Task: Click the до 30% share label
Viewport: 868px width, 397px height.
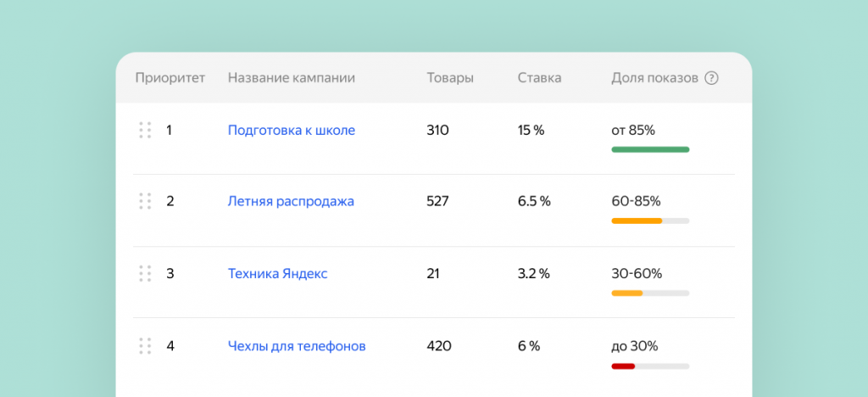Action: 634,347
